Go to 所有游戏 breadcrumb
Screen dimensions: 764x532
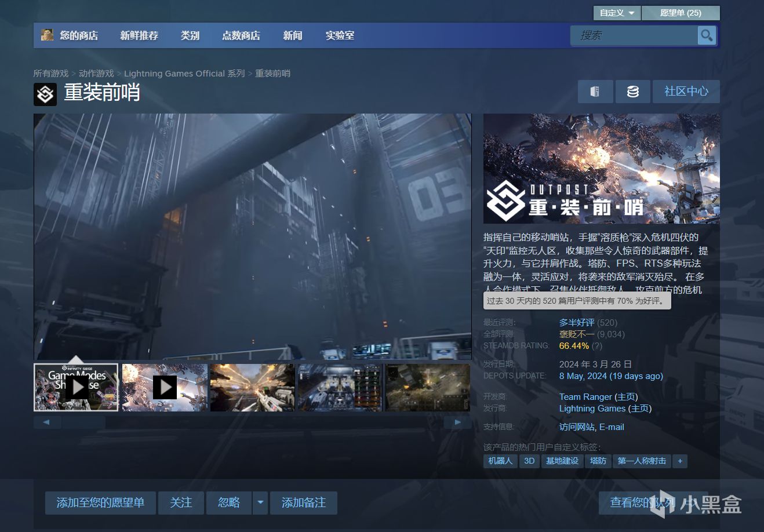tap(51, 74)
